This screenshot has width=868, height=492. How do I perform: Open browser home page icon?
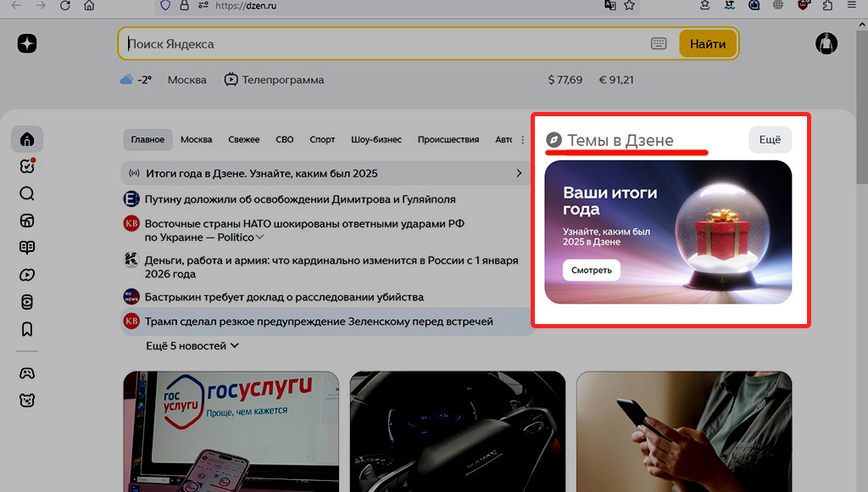point(89,6)
